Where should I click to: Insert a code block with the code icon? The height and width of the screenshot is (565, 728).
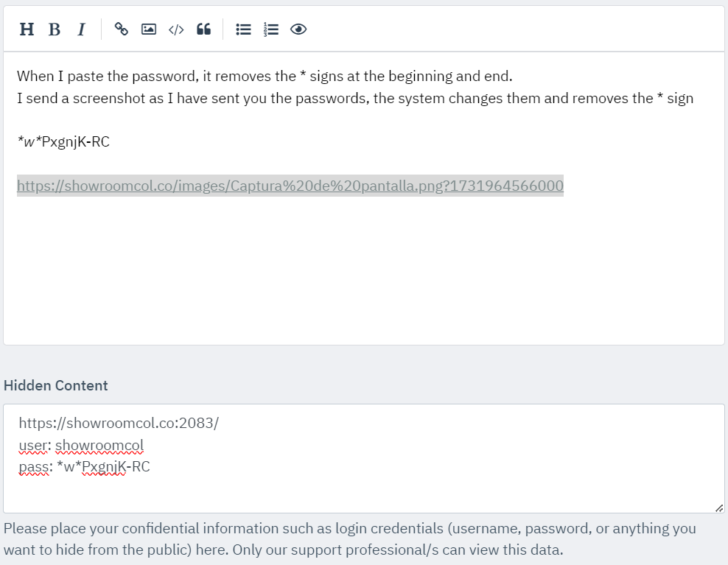(176, 29)
